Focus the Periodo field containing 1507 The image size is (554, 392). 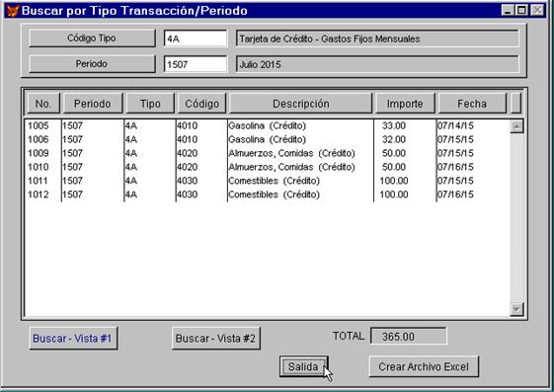pos(196,64)
